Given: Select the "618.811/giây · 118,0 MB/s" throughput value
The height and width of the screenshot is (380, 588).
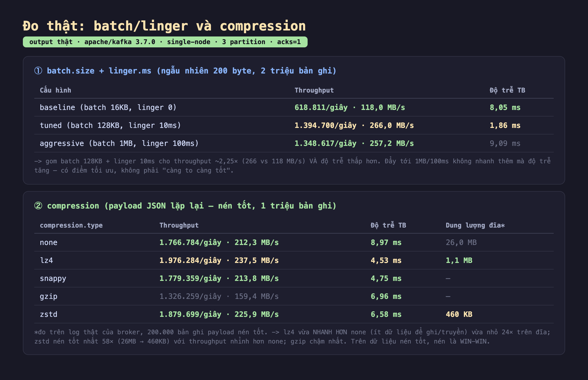Looking at the screenshot, I should click(x=350, y=108).
